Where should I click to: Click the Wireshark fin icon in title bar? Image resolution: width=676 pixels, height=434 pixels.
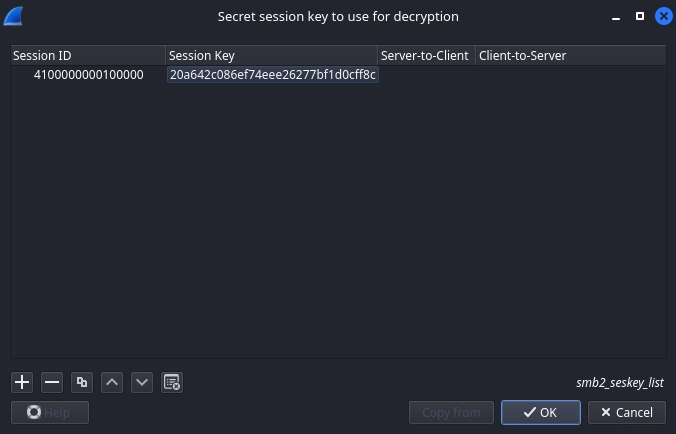point(14,17)
